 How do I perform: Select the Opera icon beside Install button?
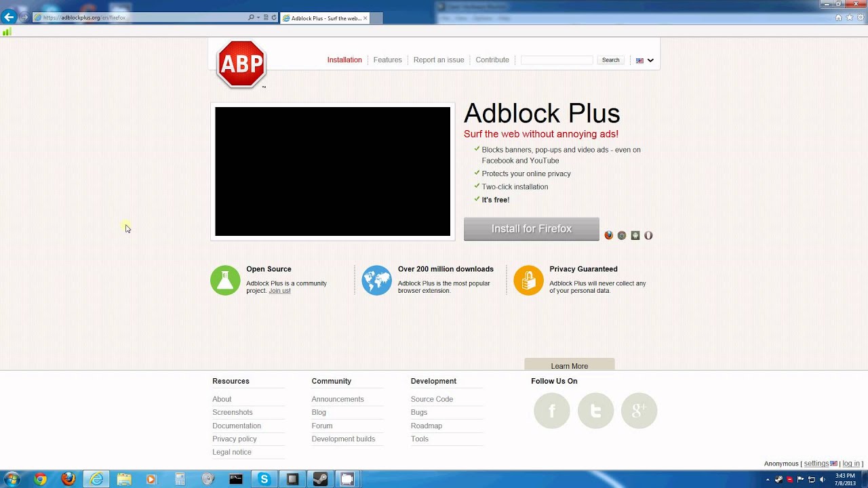(648, 235)
